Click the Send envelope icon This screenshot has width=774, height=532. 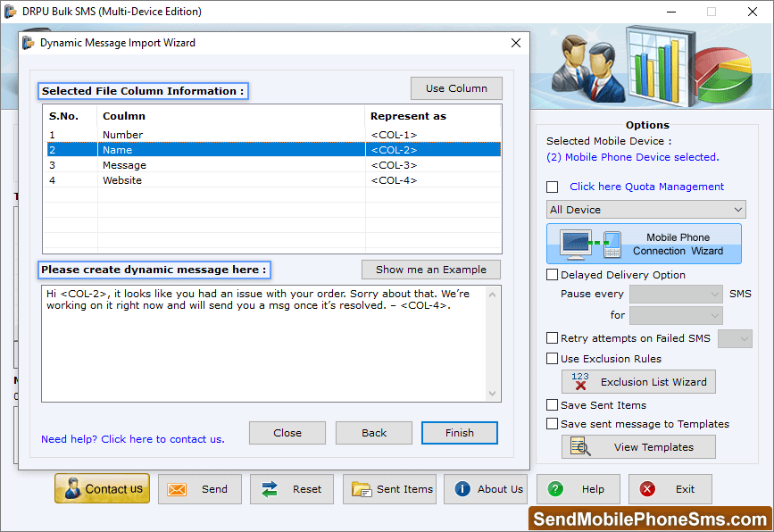pos(177,489)
